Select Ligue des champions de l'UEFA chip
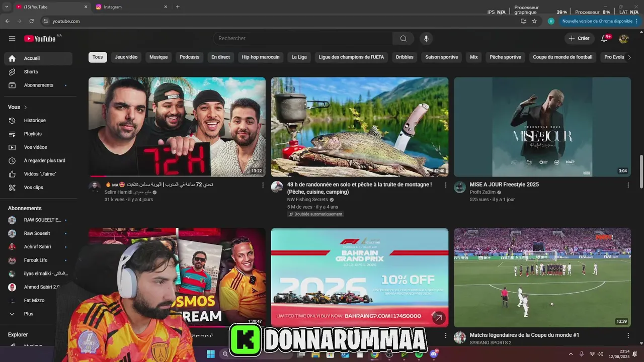The width and height of the screenshot is (644, 362). click(x=351, y=57)
